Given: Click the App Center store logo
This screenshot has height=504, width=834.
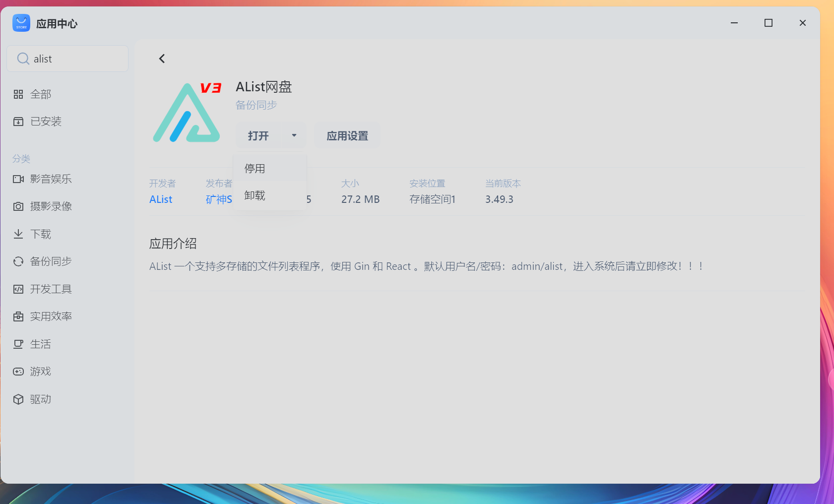Looking at the screenshot, I should click(x=21, y=23).
